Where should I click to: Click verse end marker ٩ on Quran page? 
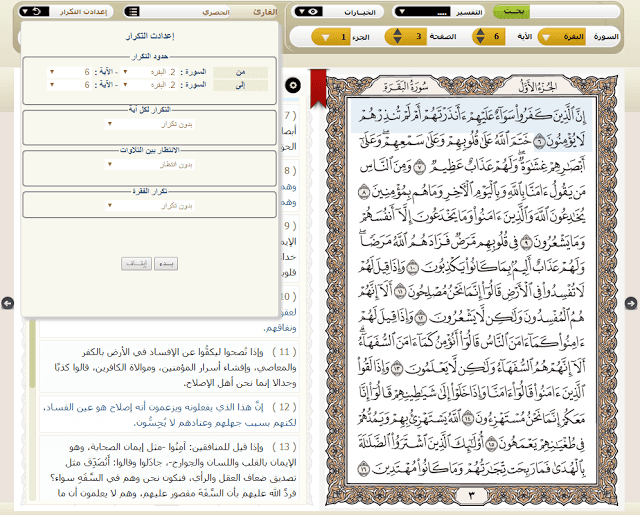pyautogui.click(x=527, y=242)
